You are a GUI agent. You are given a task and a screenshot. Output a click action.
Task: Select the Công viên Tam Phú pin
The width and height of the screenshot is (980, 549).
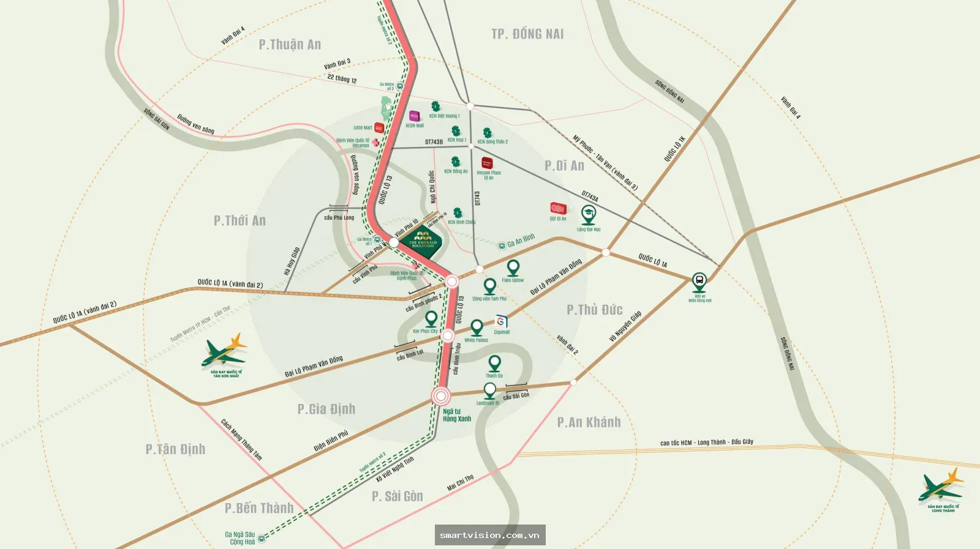[489, 286]
